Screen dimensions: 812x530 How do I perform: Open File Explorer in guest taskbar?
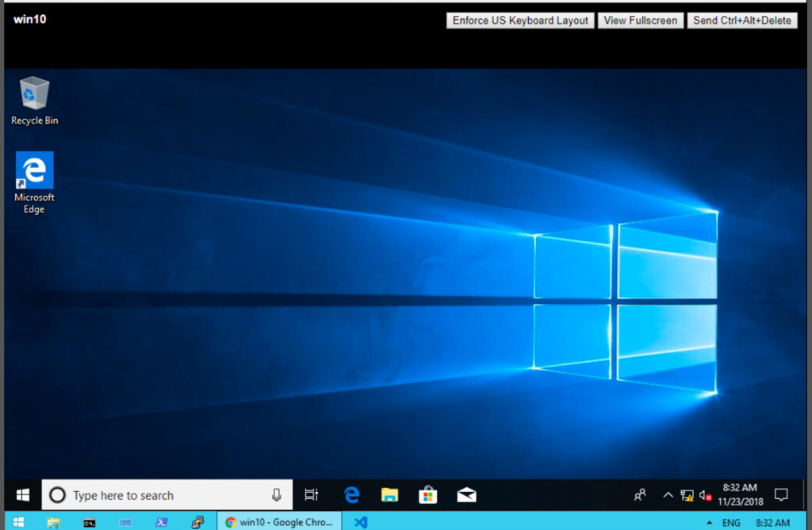point(389,495)
